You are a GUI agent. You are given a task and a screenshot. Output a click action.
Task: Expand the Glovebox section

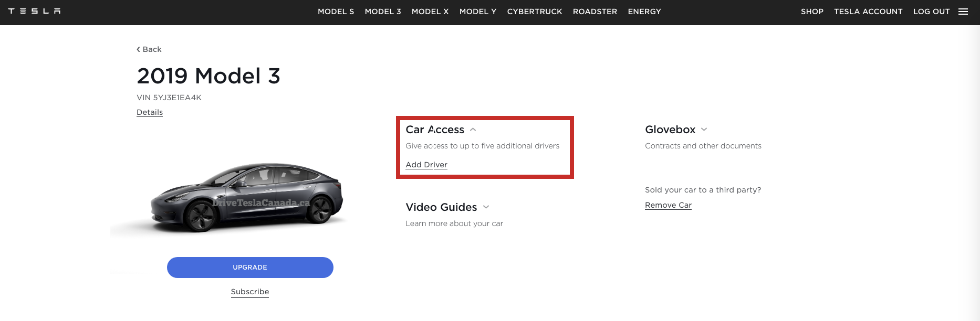(704, 129)
